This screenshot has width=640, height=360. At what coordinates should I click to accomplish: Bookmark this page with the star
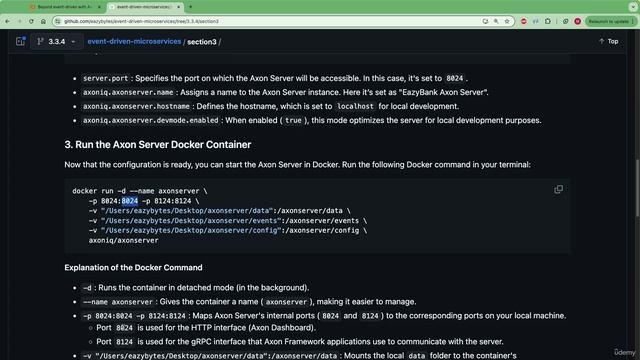coord(507,21)
